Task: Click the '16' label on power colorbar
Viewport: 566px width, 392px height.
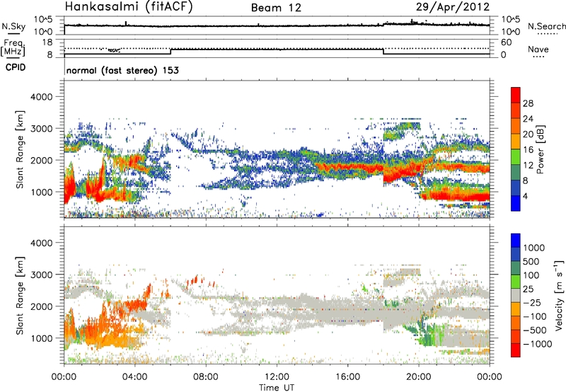Action: coord(528,150)
